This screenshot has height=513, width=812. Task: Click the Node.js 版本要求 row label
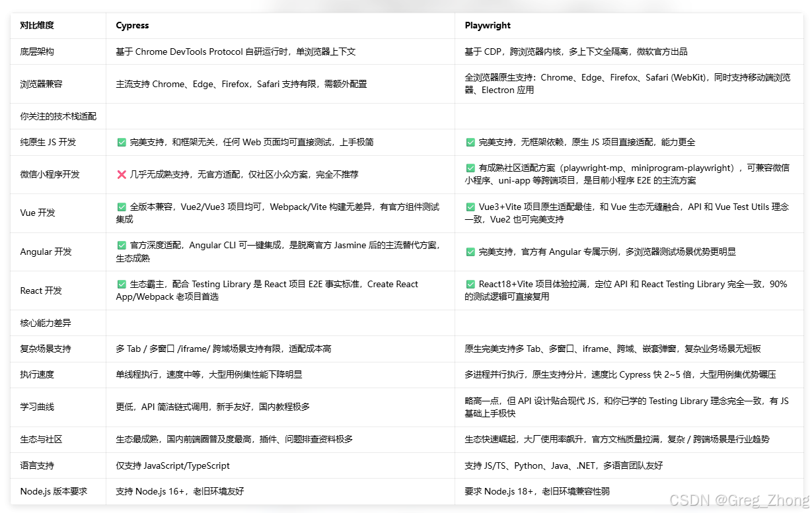point(54,491)
